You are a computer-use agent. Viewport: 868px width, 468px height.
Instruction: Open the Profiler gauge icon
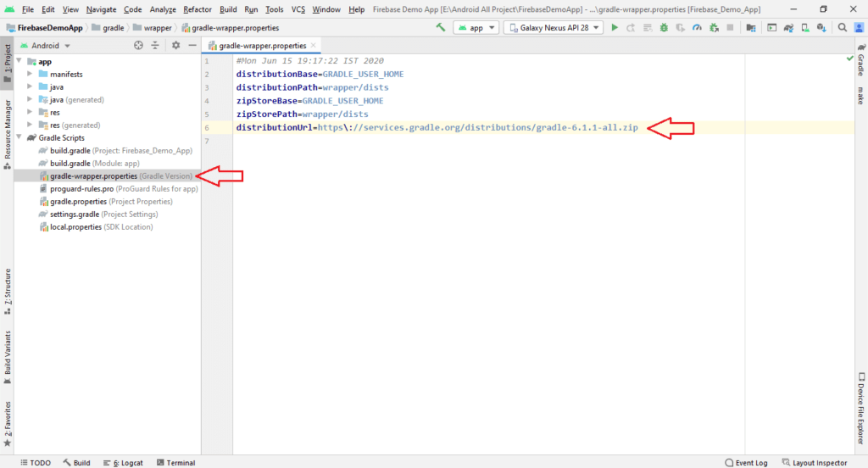697,27
